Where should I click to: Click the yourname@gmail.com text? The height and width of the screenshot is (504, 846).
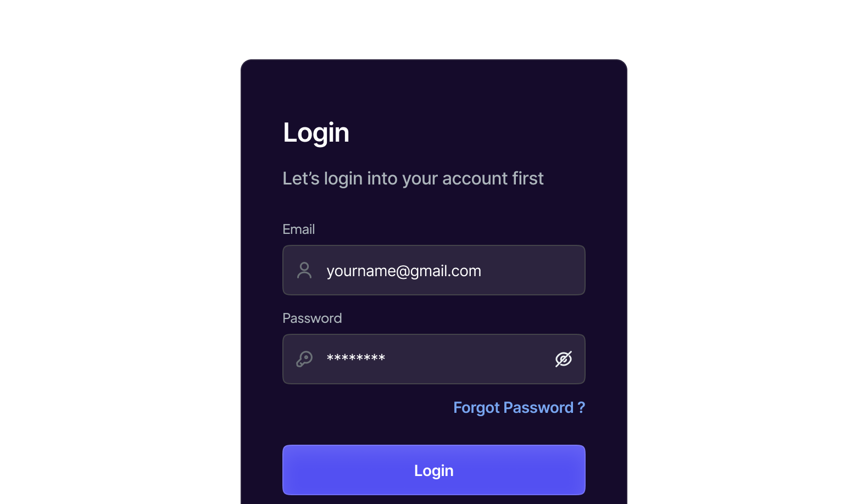coord(404,271)
